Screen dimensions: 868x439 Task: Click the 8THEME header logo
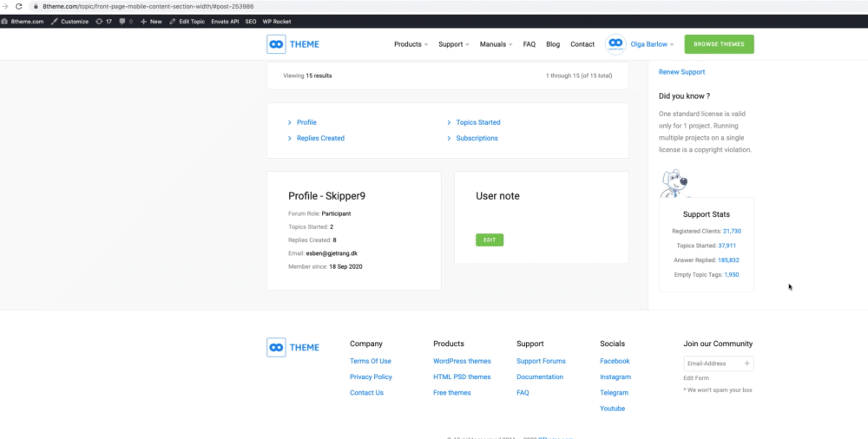293,44
